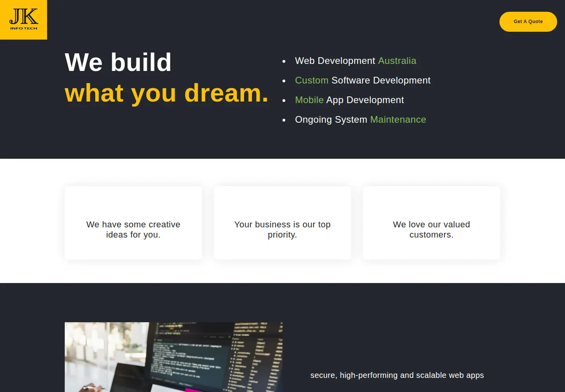The width and height of the screenshot is (565, 392).
Task: Click the 'We build' heading
Action: pos(118,62)
